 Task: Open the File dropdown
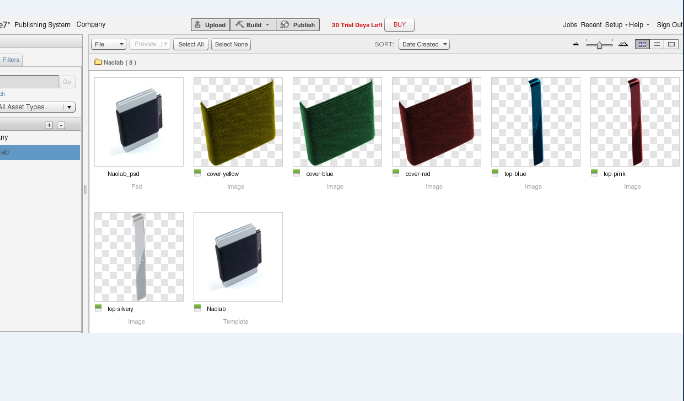click(x=109, y=45)
